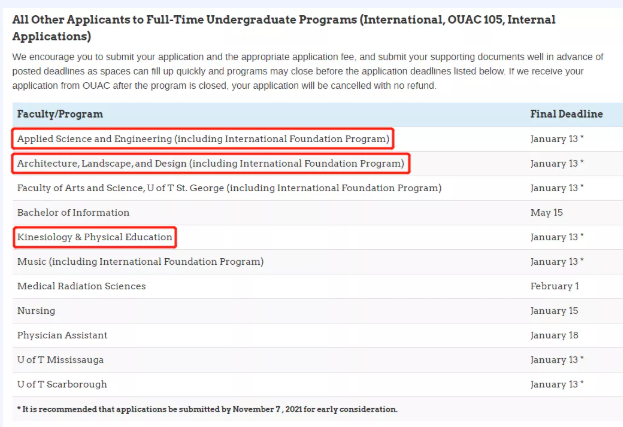Click the 'U of T Mississauga' row text

coord(60,360)
